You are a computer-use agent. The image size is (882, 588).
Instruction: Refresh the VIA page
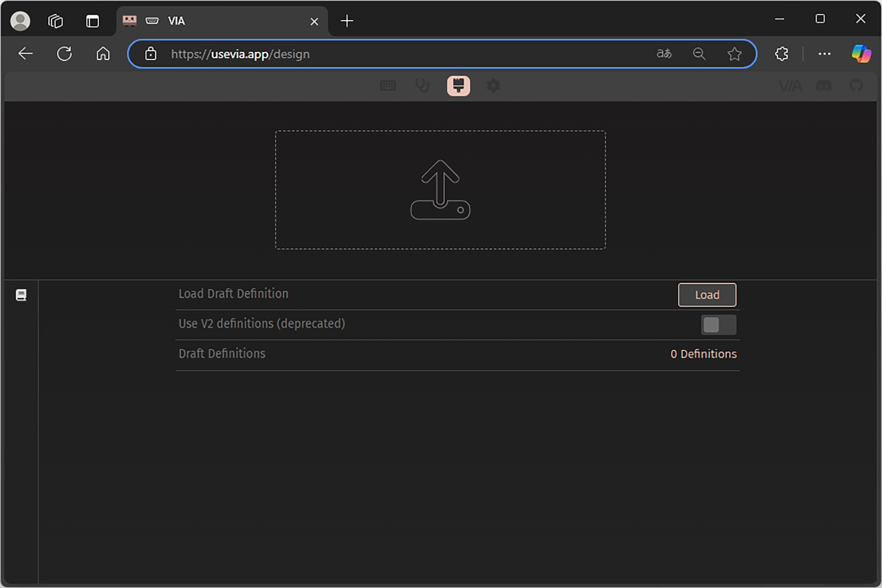64,54
